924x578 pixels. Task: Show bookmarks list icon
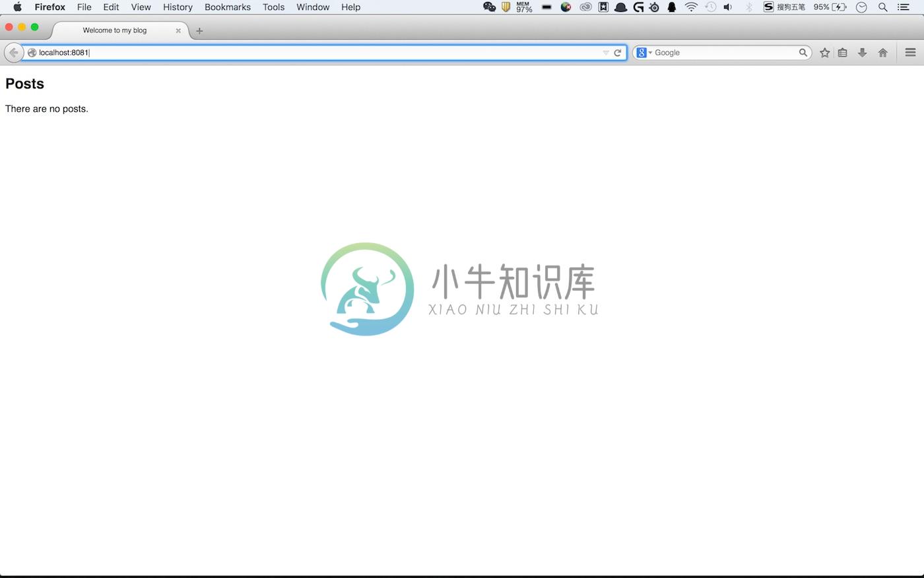click(843, 53)
